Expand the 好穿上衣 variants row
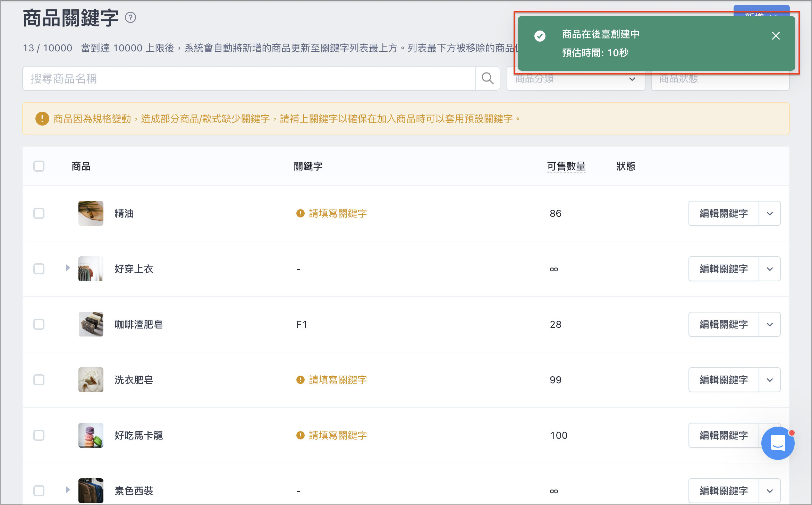The height and width of the screenshot is (505, 812). (68, 268)
